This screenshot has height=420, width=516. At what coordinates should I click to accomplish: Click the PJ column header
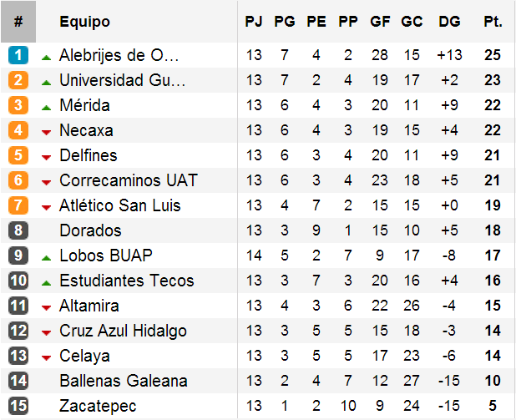pyautogui.click(x=254, y=22)
